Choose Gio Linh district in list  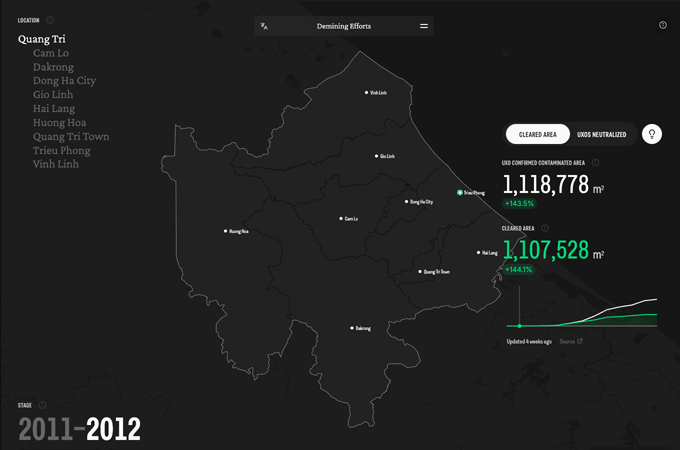[53, 95]
